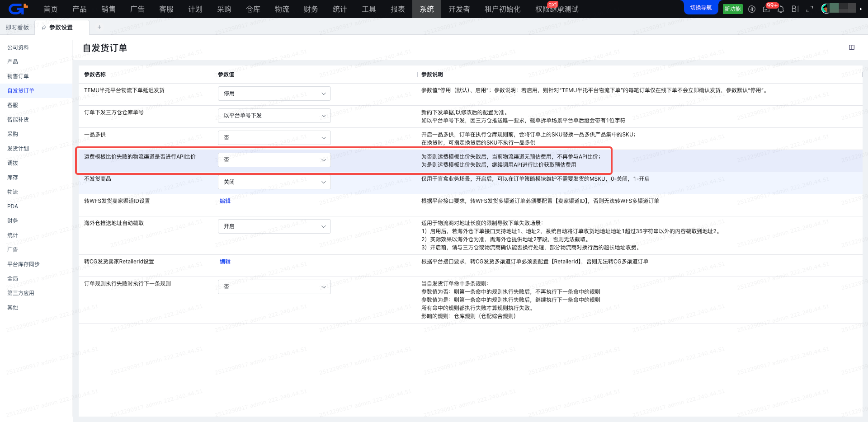This screenshot has width=868, height=422.
Task: Open 系统 in the top navigation
Action: (427, 9)
